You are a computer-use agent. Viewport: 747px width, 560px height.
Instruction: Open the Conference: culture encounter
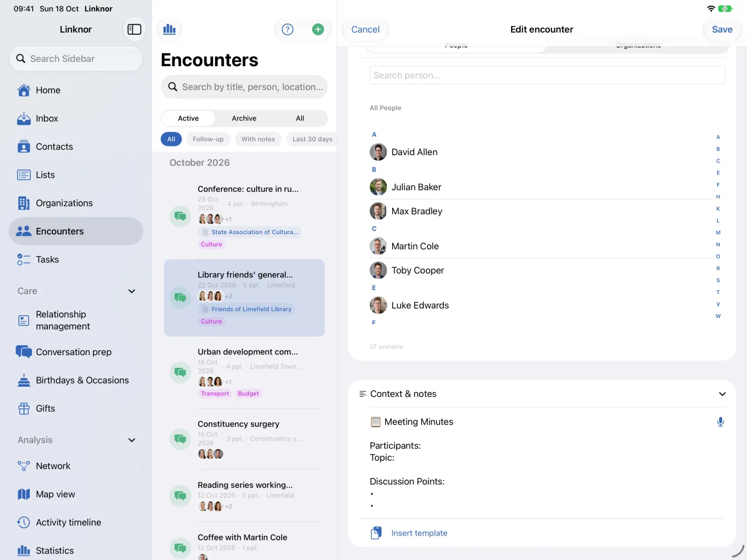(x=244, y=217)
